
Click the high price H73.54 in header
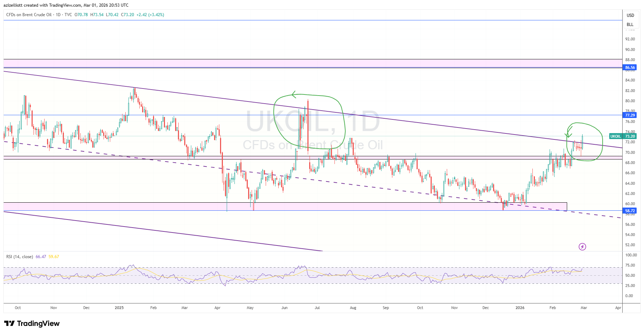tap(97, 15)
